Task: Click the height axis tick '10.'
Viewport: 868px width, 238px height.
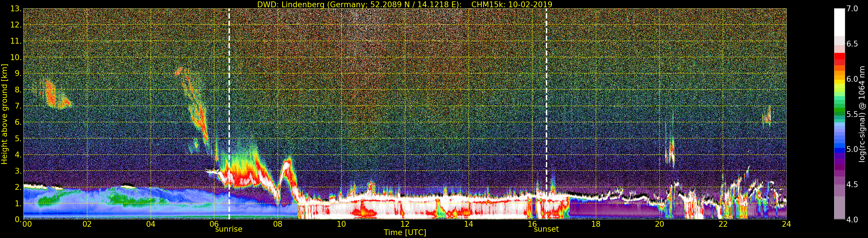Action: pyautogui.click(x=16, y=57)
